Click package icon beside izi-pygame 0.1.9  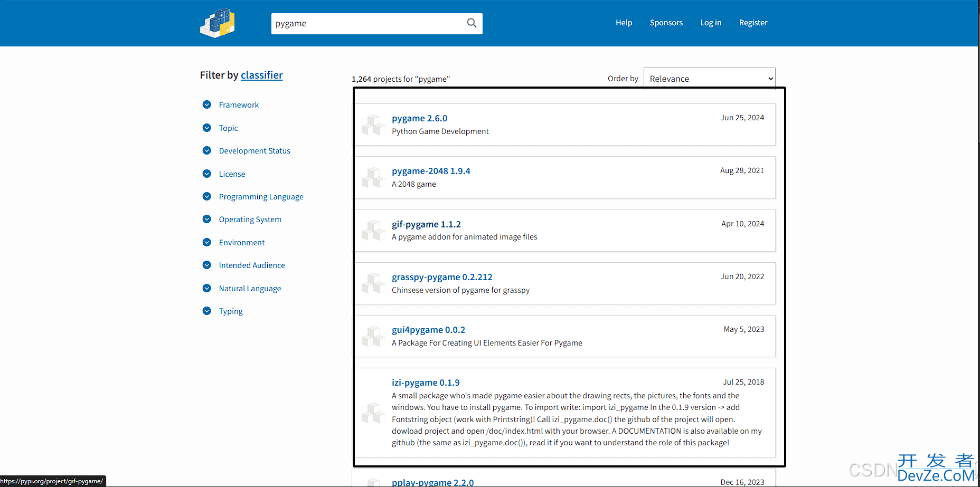[x=373, y=413]
